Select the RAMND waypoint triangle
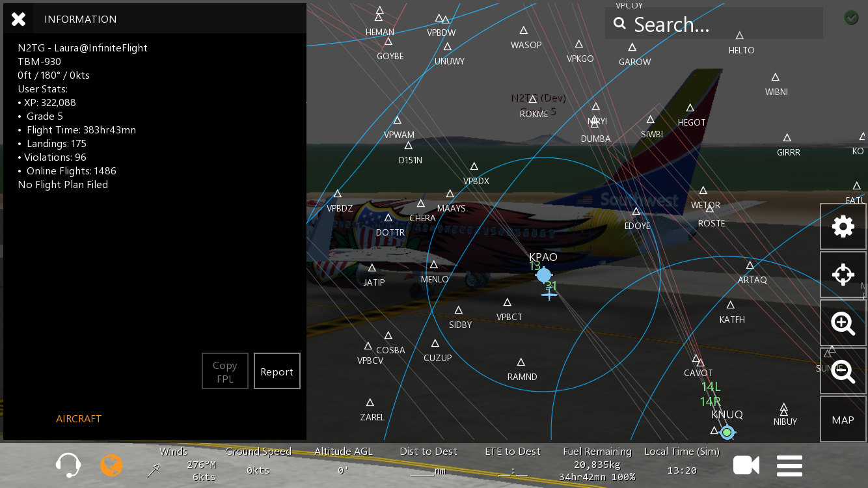Viewport: 868px width, 488px height. tap(521, 362)
